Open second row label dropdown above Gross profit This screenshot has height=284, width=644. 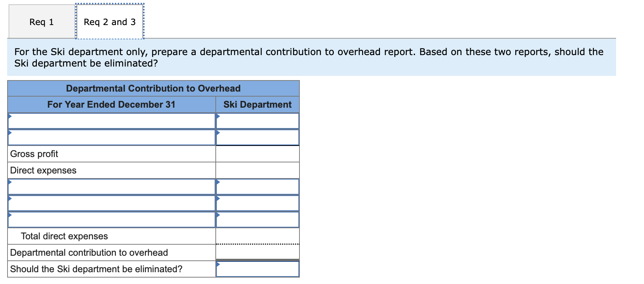(x=112, y=137)
